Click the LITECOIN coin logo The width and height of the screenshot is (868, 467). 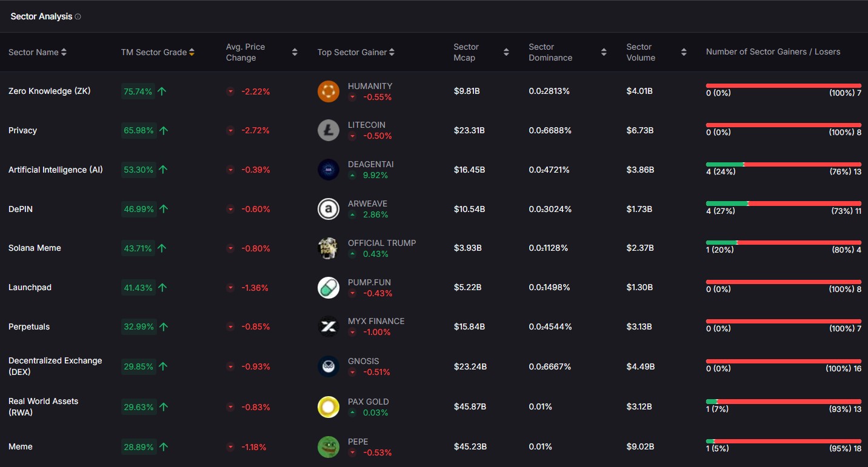click(x=329, y=130)
